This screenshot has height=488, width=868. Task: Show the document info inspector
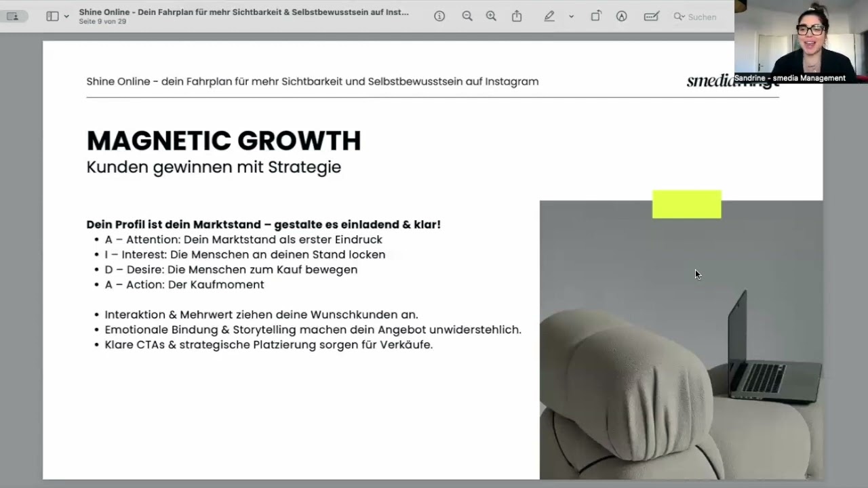[439, 16]
